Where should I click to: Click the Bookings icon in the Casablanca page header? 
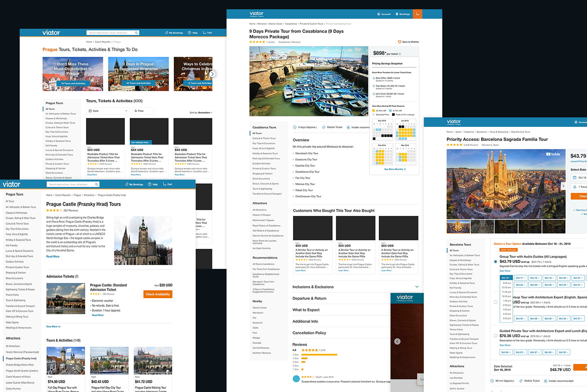397,14
